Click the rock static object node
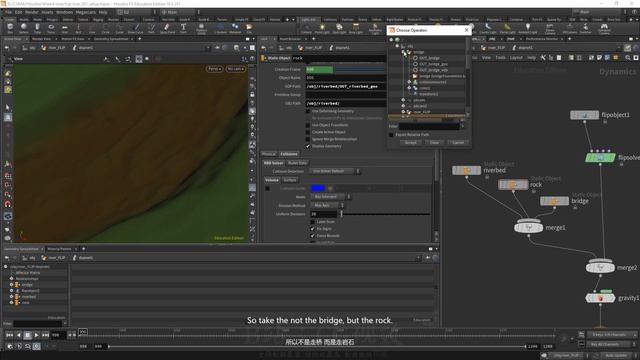 513,184
